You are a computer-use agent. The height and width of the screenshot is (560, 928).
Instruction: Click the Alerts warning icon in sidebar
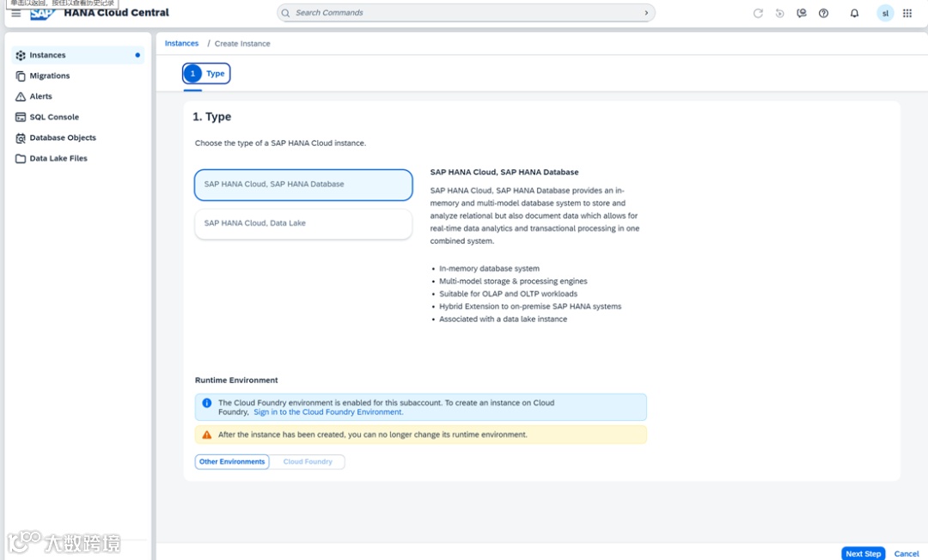point(21,96)
